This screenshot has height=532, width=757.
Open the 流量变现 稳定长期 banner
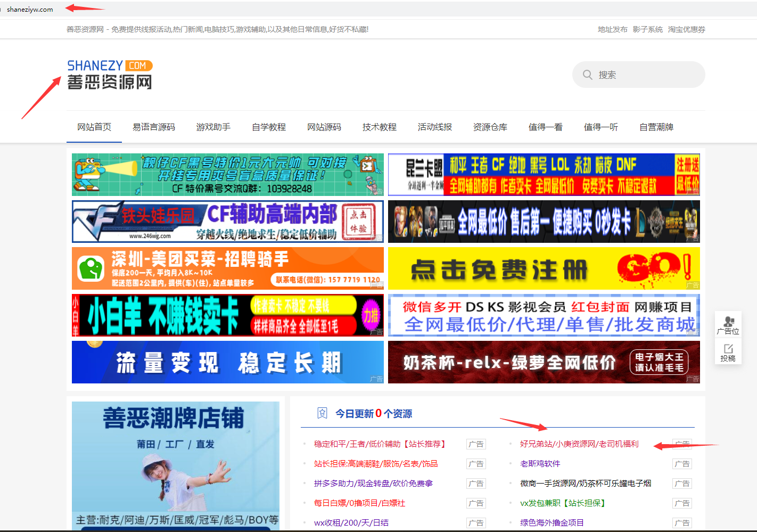pyautogui.click(x=227, y=362)
